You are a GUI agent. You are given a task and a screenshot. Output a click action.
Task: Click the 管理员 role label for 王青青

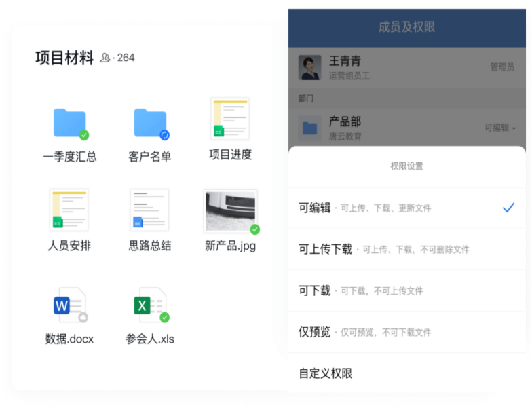501,67
